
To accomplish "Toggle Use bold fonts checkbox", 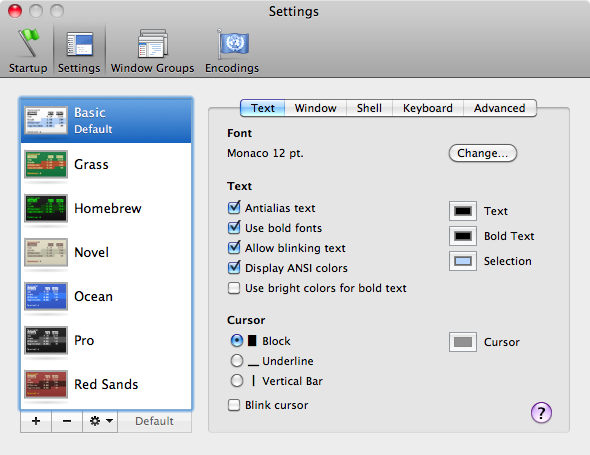I will 234,227.
